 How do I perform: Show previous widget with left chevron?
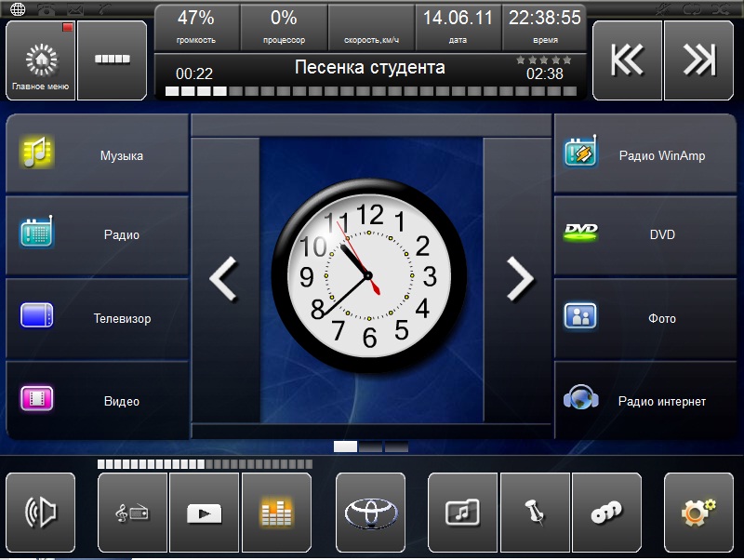(x=225, y=279)
